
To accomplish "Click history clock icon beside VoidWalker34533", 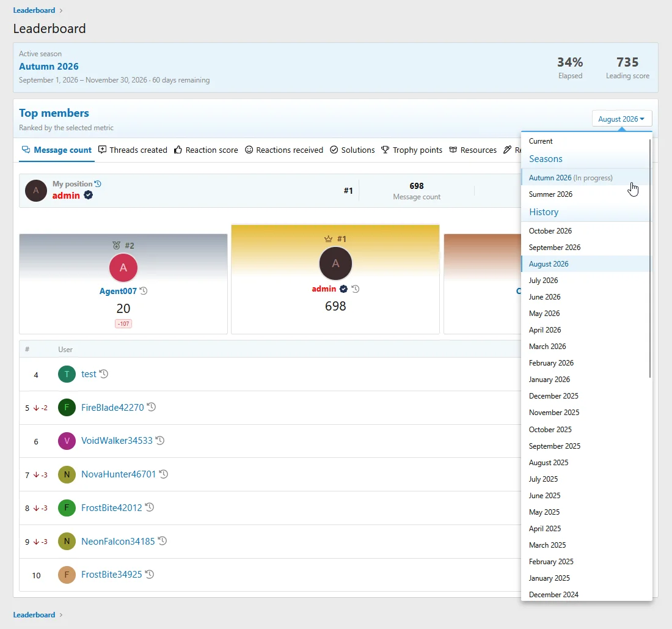I will 160,440.
